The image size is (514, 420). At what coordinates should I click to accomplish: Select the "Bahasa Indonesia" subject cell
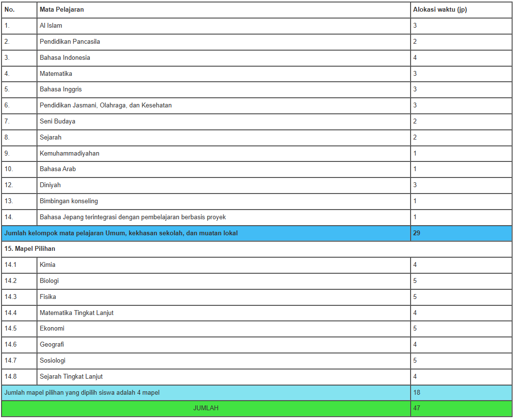pyautogui.click(x=65, y=58)
